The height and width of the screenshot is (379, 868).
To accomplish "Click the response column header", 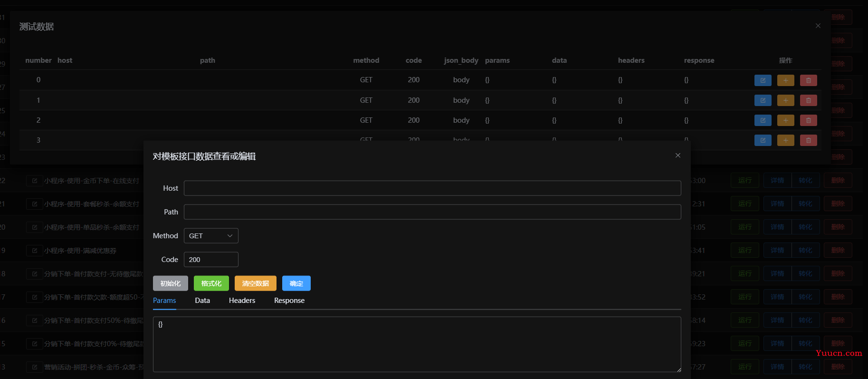I will coord(699,60).
